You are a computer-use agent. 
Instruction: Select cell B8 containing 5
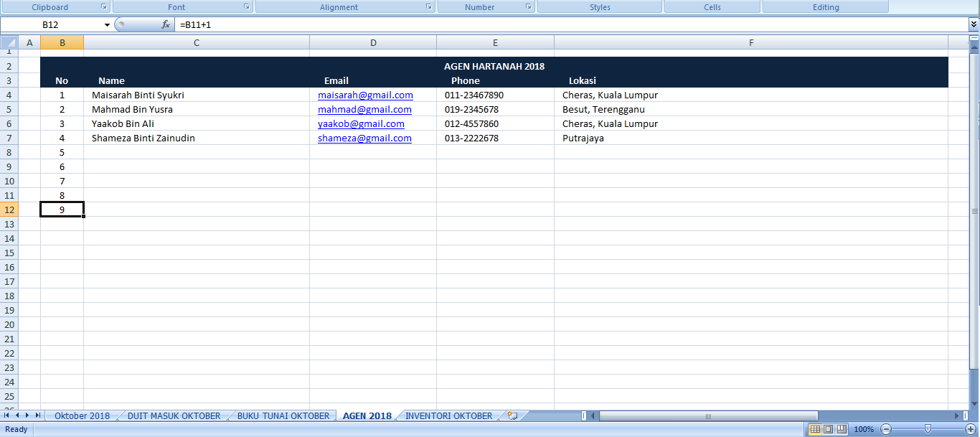62,152
